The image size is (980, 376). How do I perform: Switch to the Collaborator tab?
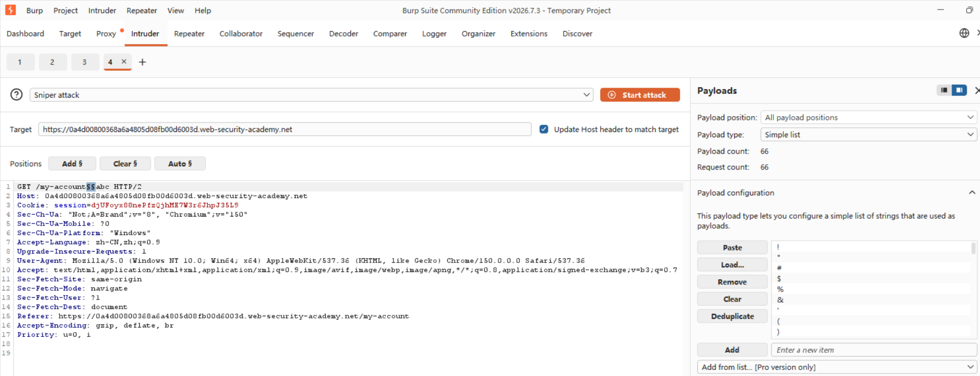[x=241, y=33]
